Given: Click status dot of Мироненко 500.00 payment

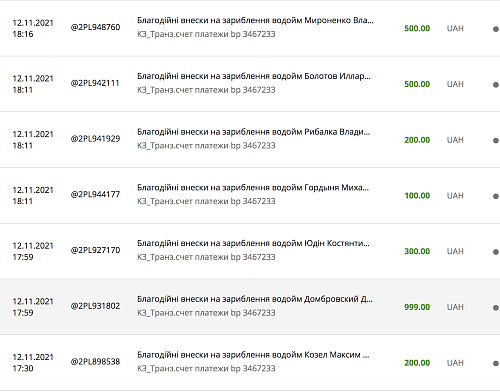Looking at the screenshot, I should coord(496,29).
